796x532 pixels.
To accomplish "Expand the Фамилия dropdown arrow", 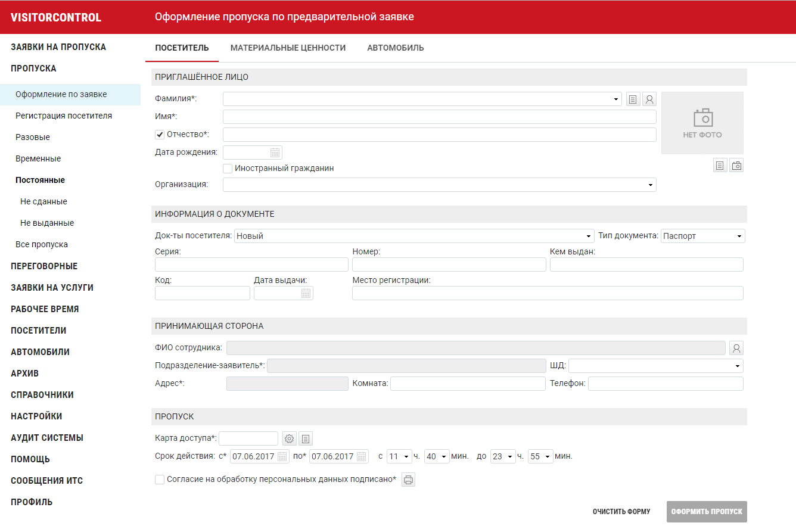I will [616, 99].
